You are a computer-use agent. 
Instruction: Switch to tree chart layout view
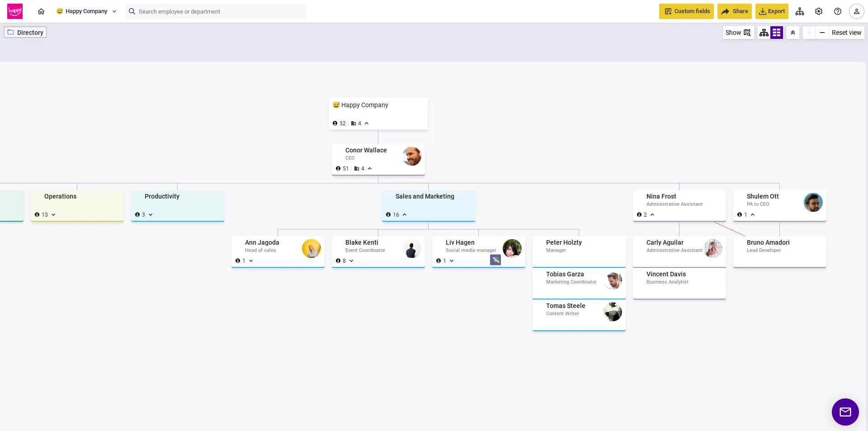point(764,33)
